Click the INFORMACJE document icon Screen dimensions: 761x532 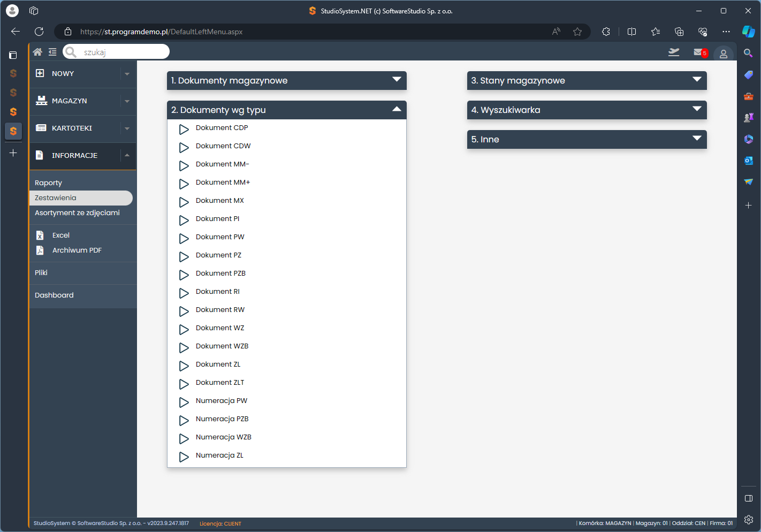(40, 155)
